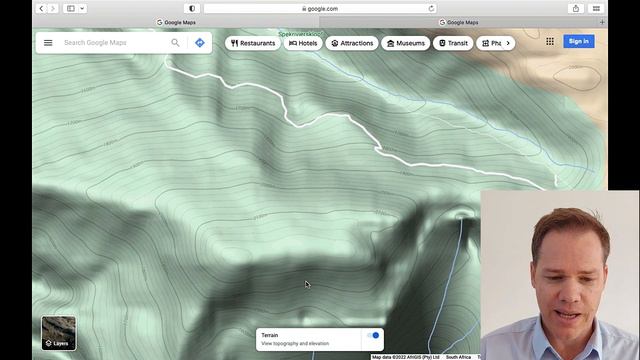Click the Sign in button

tap(579, 41)
